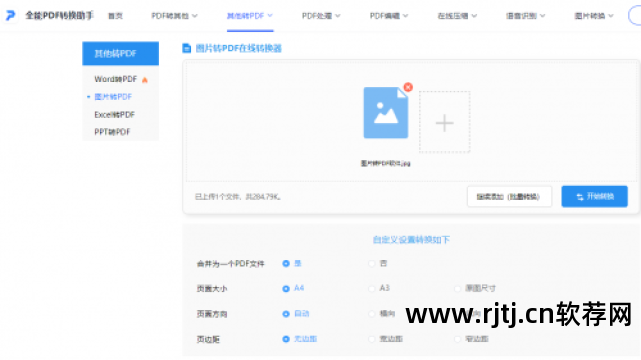Set page orientation to 自动

[x=296, y=314]
